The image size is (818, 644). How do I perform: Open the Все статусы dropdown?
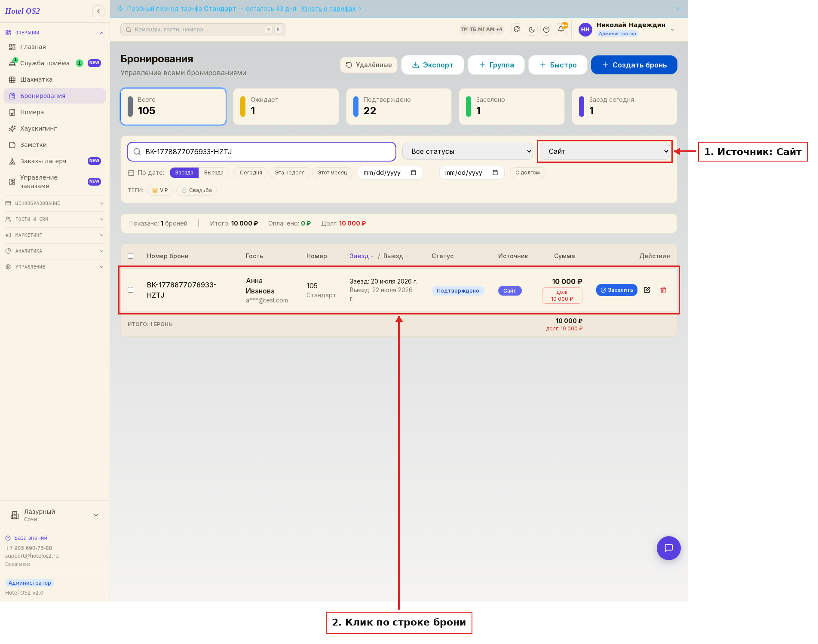468,151
